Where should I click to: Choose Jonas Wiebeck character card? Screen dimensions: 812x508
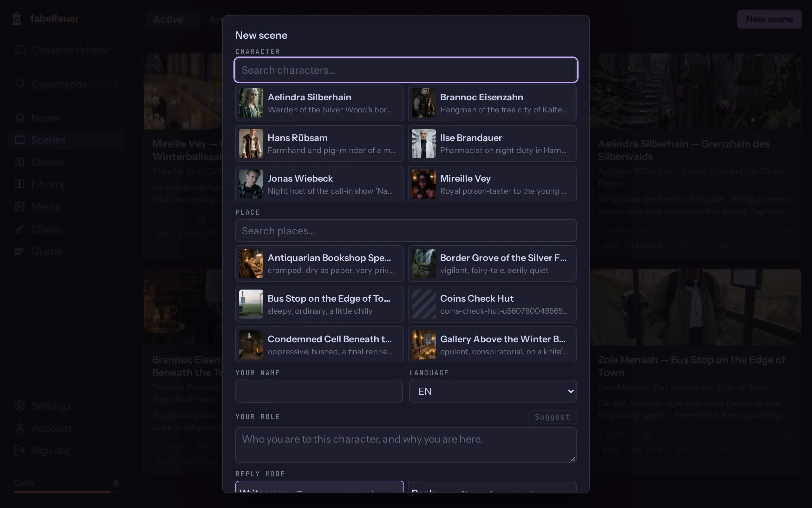click(x=319, y=184)
